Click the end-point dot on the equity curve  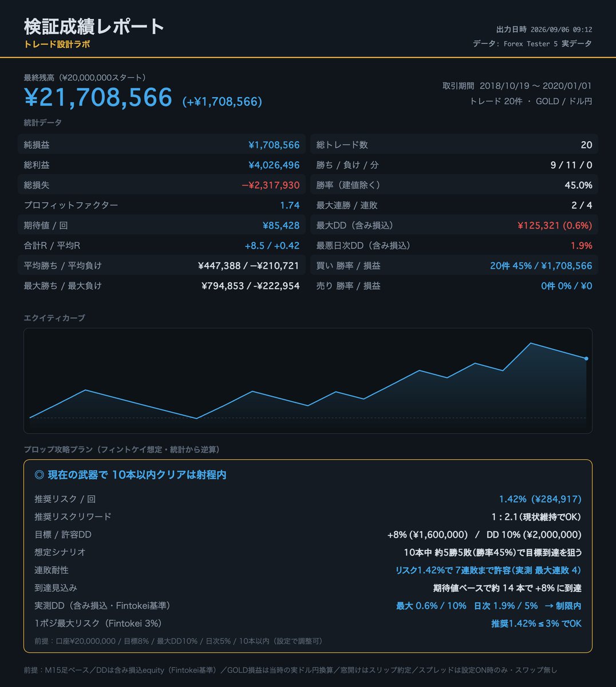586,358
